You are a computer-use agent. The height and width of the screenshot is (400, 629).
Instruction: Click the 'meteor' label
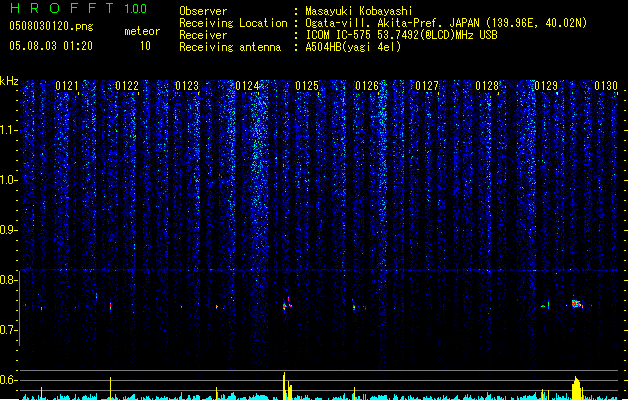(142, 31)
